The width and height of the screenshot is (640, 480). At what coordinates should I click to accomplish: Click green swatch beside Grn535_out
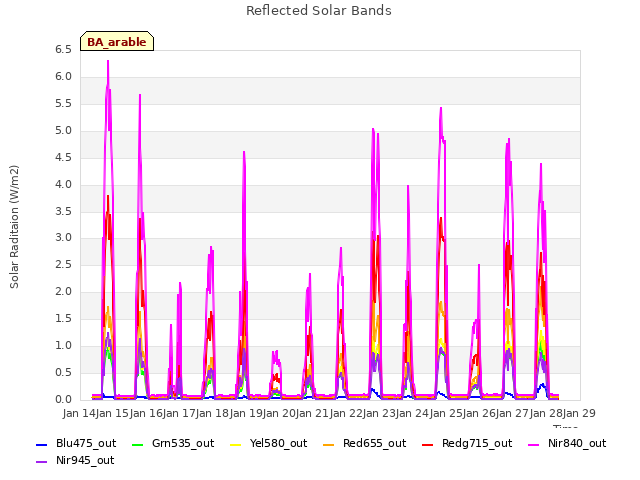pyautogui.click(x=138, y=444)
